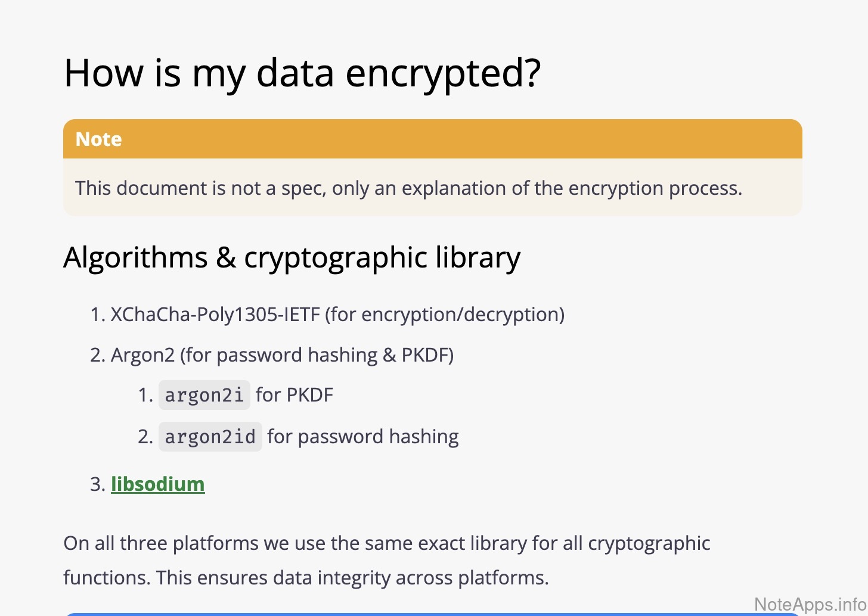Image resolution: width=868 pixels, height=616 pixels.
Task: Click the 'for PKDF' text after argon2i
Action: pos(294,395)
